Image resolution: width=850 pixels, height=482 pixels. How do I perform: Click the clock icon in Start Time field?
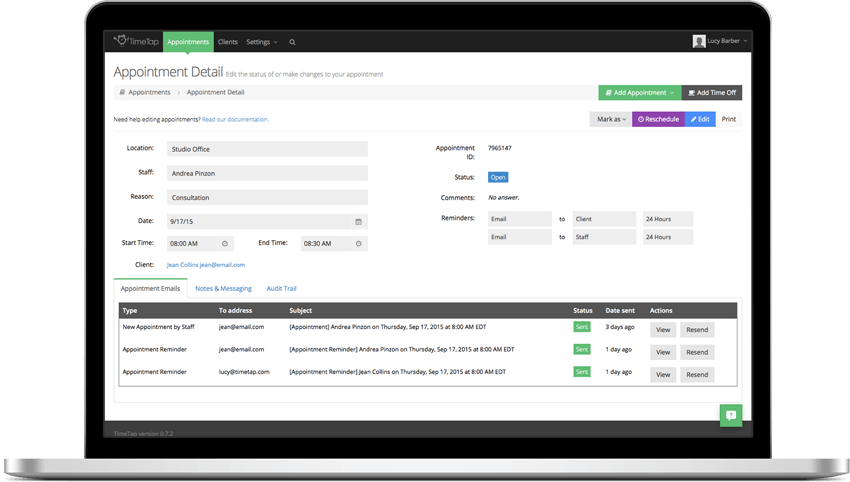(225, 244)
